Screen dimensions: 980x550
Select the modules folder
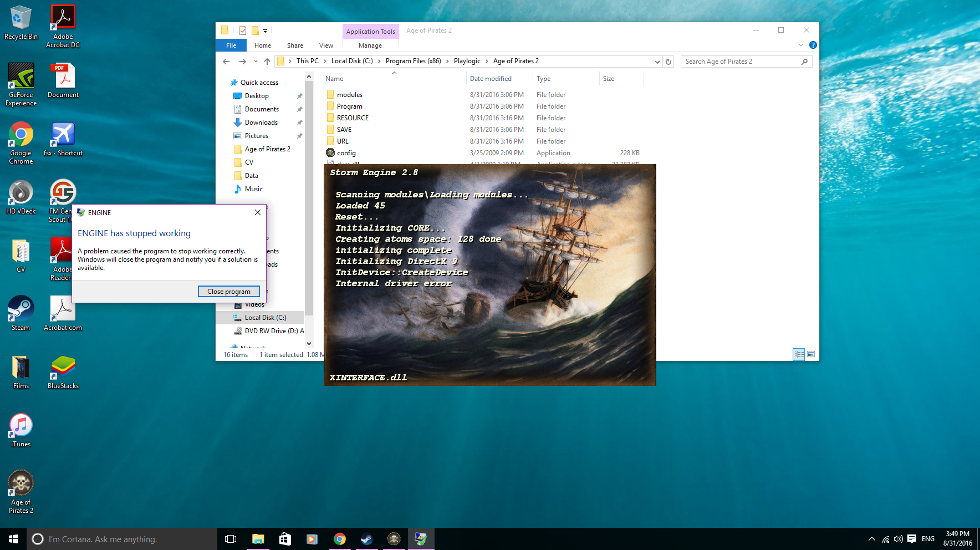pyautogui.click(x=350, y=95)
